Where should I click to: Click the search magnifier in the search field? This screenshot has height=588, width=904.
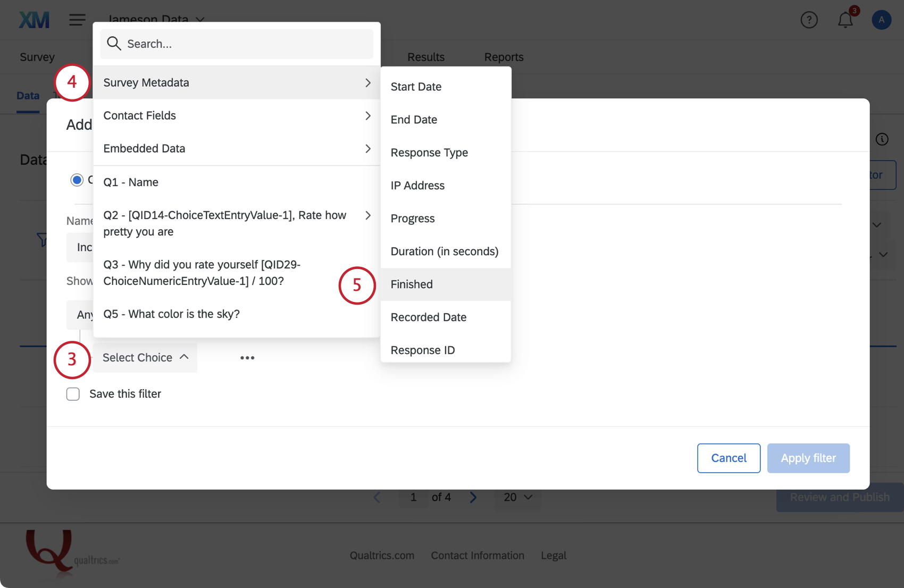click(x=113, y=44)
